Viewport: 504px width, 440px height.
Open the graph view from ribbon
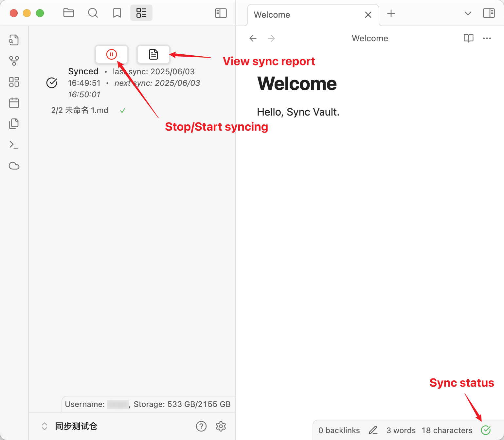[x=14, y=61]
